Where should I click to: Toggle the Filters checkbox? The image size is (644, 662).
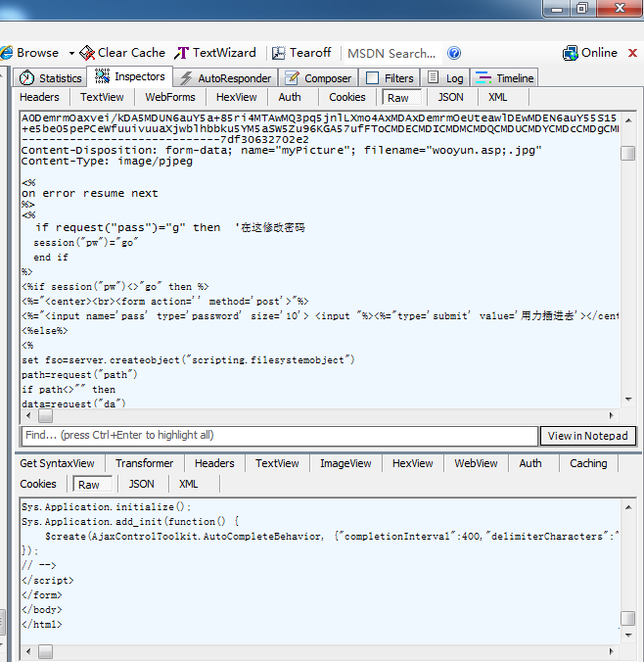(372, 77)
